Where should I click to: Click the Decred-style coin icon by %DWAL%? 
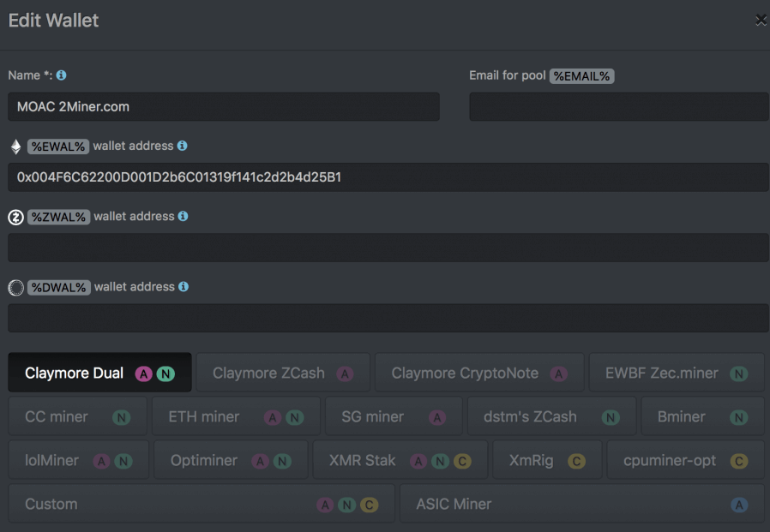coord(15,288)
